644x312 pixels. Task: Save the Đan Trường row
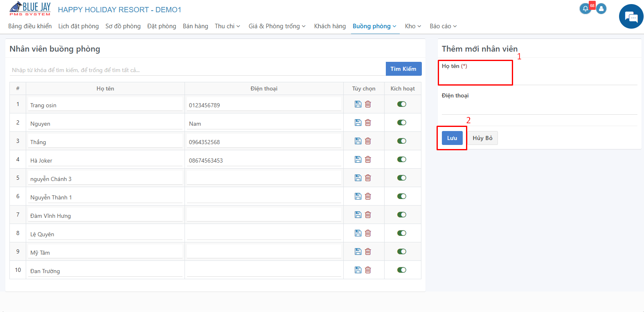tap(358, 270)
